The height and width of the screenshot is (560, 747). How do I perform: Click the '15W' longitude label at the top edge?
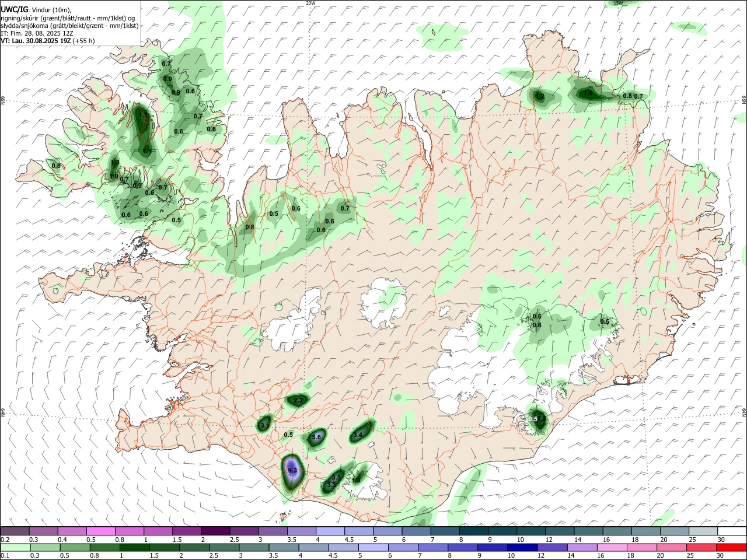point(618,3)
